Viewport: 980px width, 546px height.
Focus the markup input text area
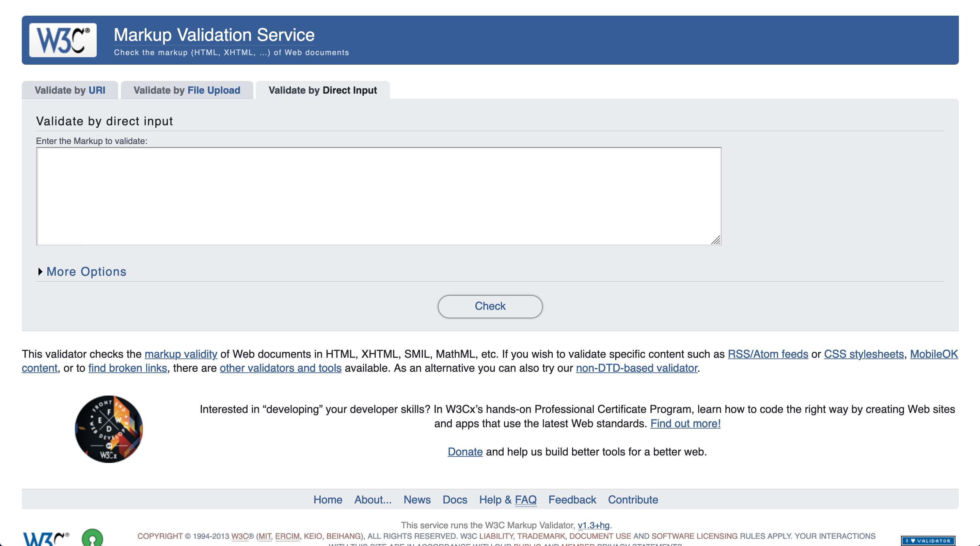[379, 196]
